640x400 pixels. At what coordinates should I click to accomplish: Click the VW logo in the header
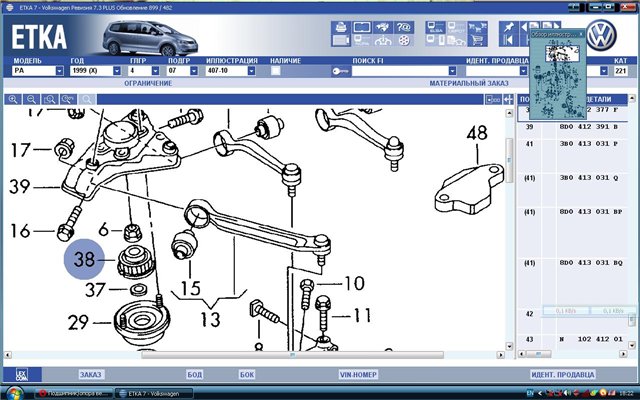click(601, 35)
